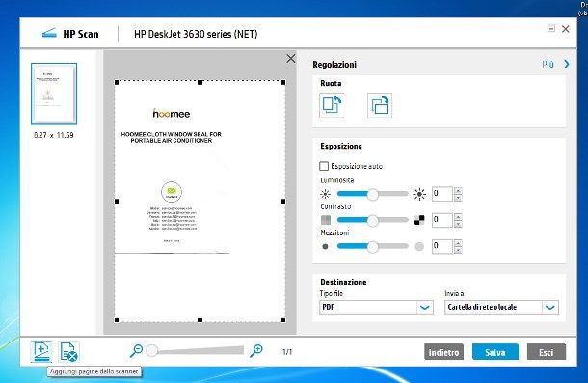Click the left-middle crop handle
The height and width of the screenshot is (383, 588).
pyautogui.click(x=117, y=202)
